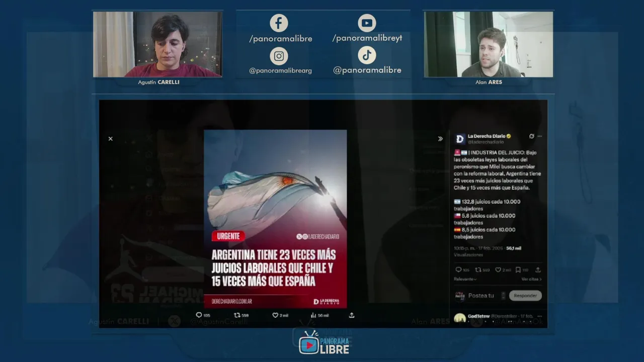Close the image viewer with the X icon
The height and width of the screenshot is (362, 644).
(x=111, y=139)
